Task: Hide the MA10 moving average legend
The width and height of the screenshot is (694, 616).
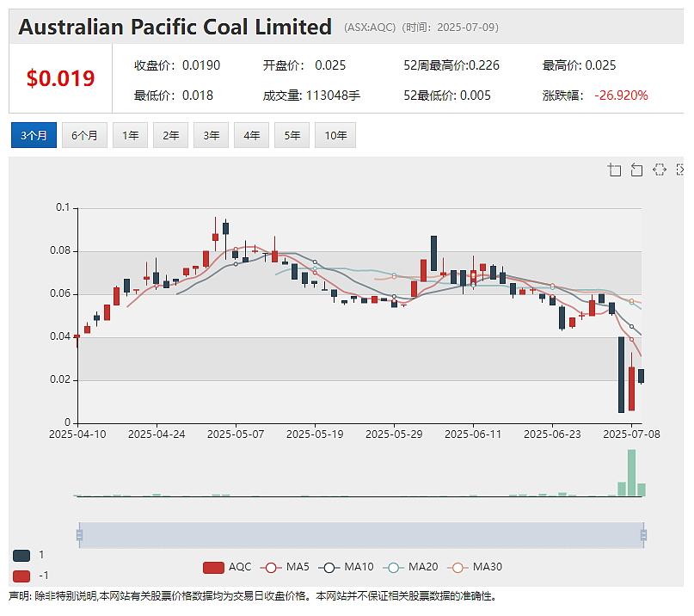Action: click(346, 567)
